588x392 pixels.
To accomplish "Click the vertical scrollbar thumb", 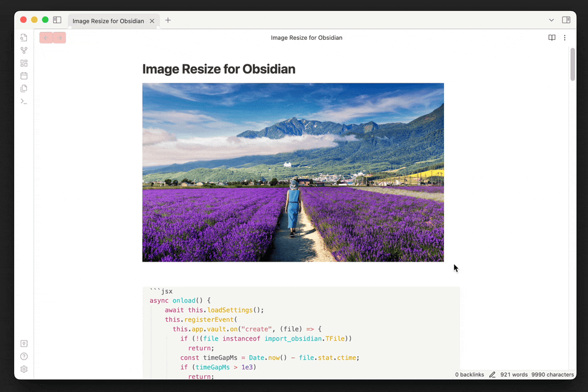I will click(x=573, y=64).
